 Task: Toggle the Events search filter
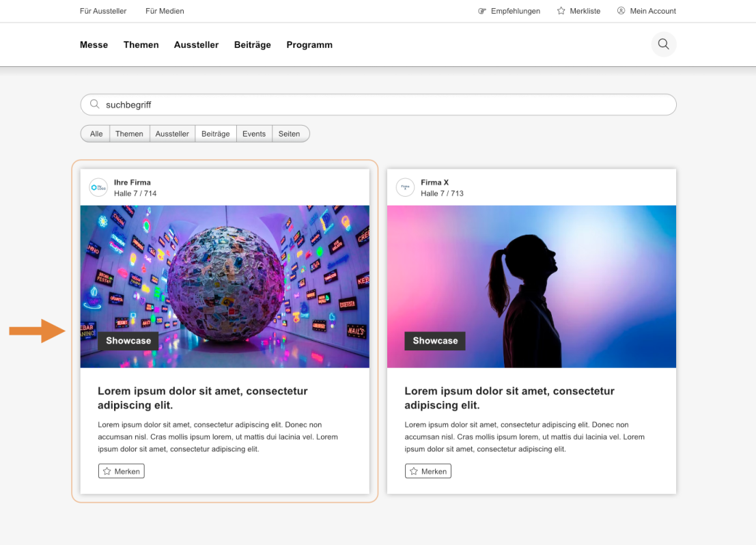pyautogui.click(x=254, y=133)
